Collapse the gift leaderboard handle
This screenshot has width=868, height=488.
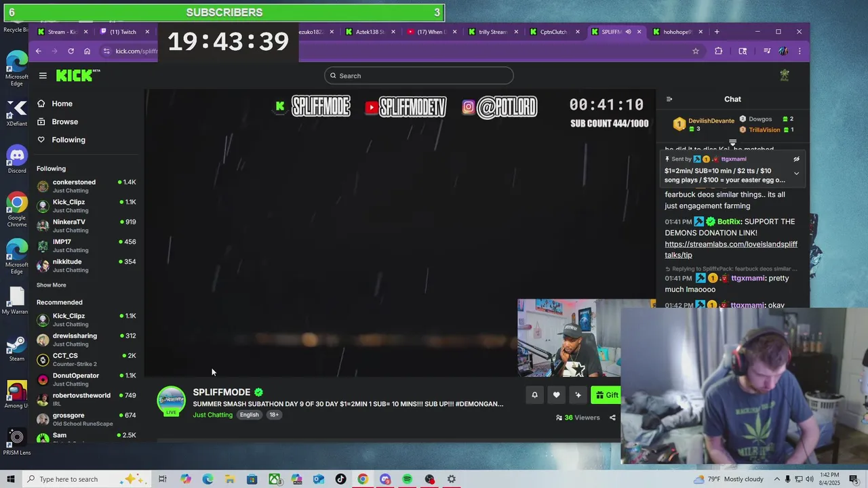coord(732,143)
